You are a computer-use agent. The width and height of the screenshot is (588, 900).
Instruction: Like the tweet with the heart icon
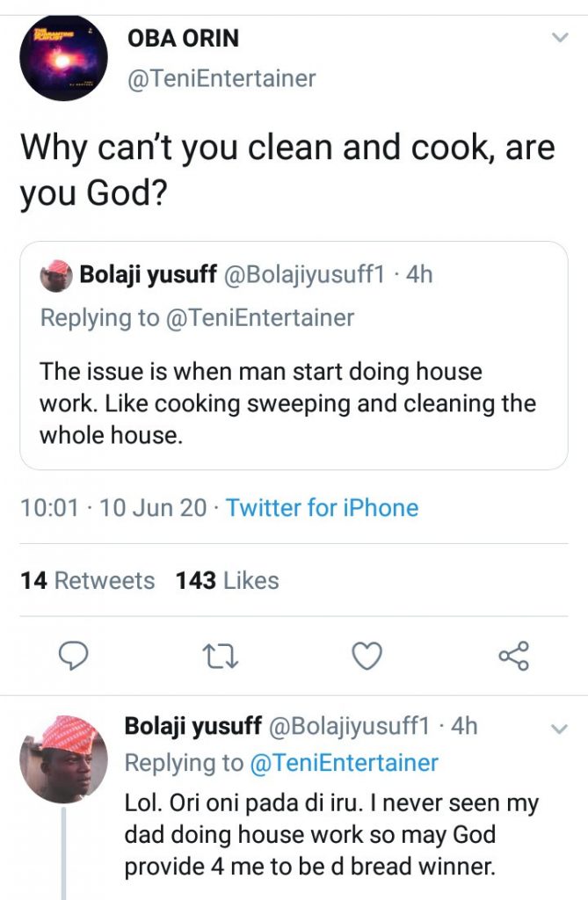click(x=367, y=656)
